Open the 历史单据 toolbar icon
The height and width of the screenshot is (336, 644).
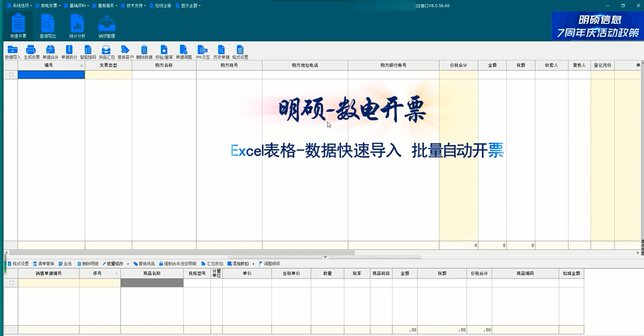click(x=221, y=52)
